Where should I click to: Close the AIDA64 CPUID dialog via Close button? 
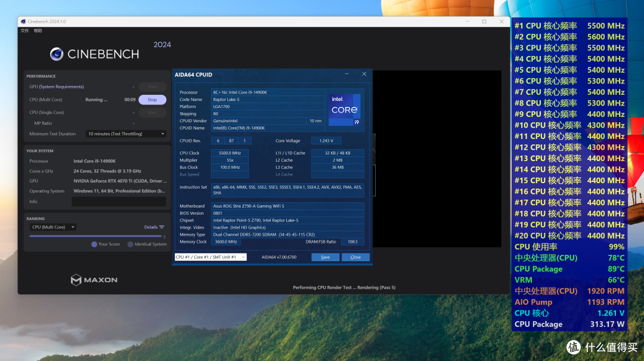coord(355,257)
